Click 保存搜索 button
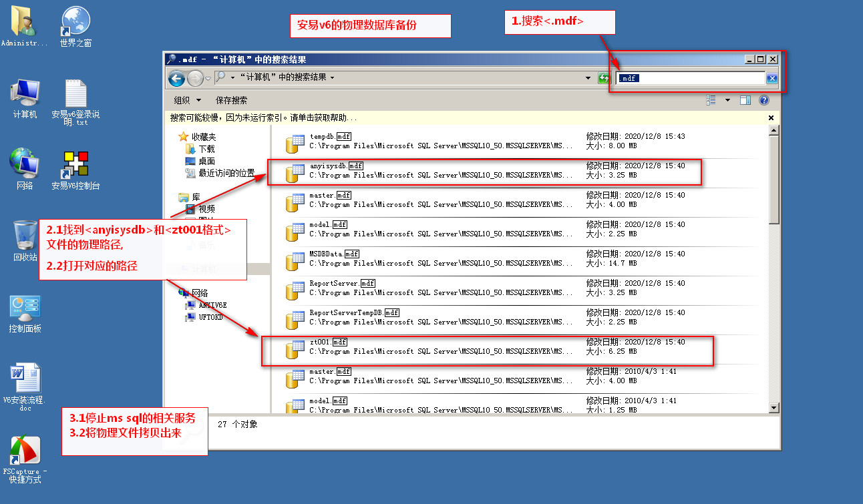Viewport: 863px width, 504px height. [x=231, y=100]
